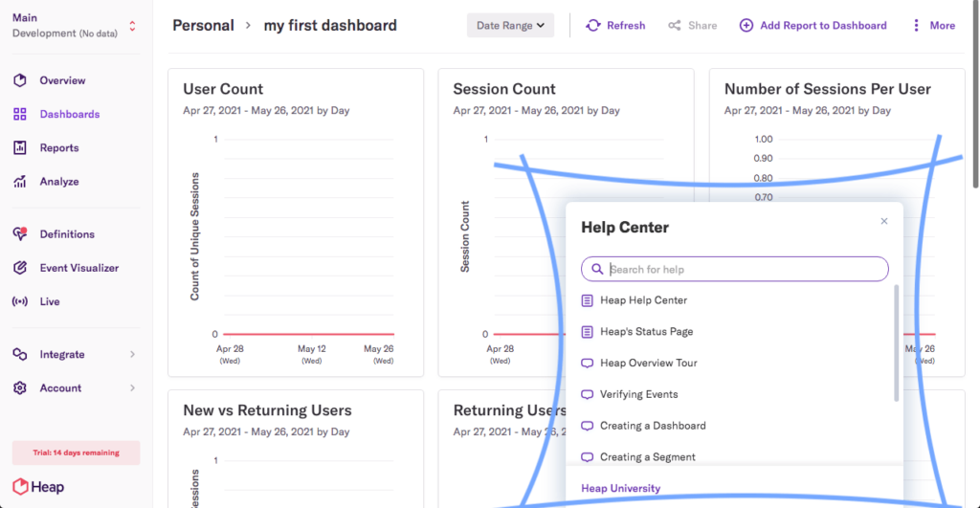Image resolution: width=980 pixels, height=508 pixels.
Task: Close the Help Center panel
Action: (x=883, y=221)
